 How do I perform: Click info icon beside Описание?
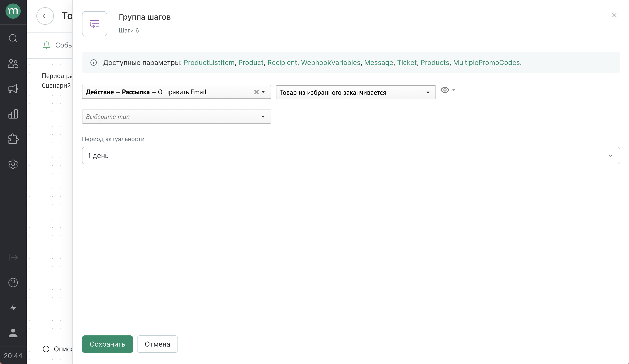point(46,349)
